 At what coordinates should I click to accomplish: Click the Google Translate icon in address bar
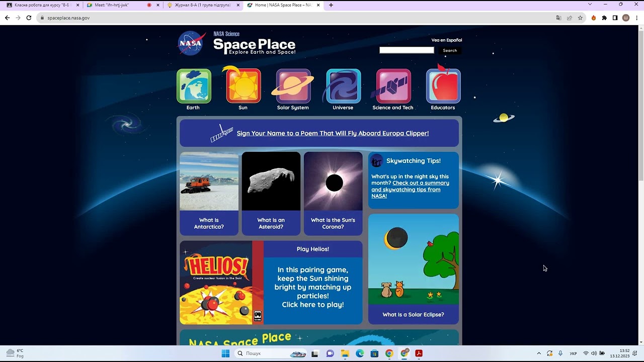(558, 18)
